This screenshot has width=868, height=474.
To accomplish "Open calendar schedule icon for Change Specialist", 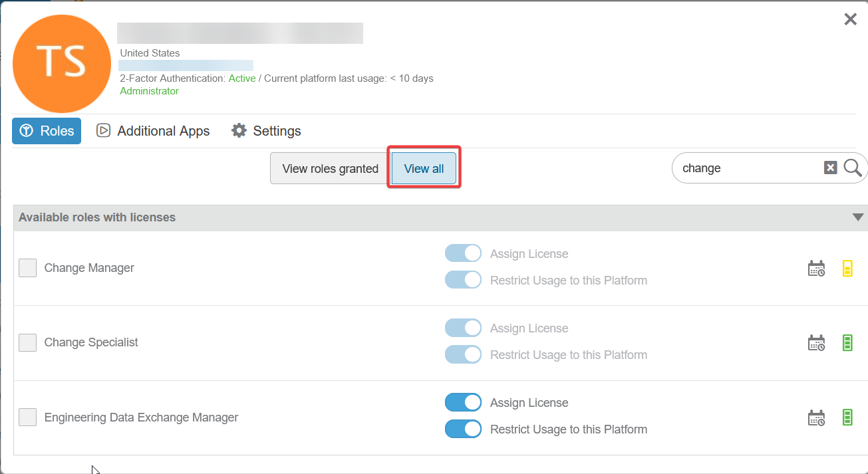I will pos(816,343).
